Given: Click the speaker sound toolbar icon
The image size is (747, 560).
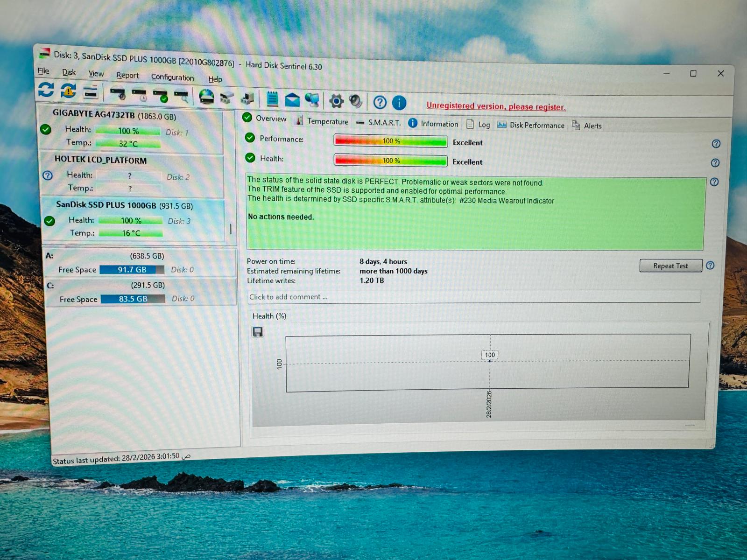Looking at the screenshot, I should pos(356,101).
